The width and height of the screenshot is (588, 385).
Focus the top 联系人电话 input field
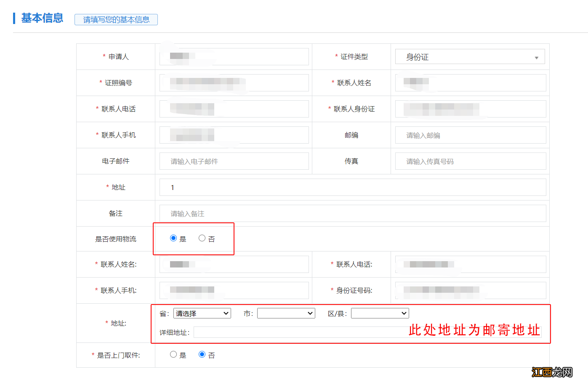coord(234,109)
